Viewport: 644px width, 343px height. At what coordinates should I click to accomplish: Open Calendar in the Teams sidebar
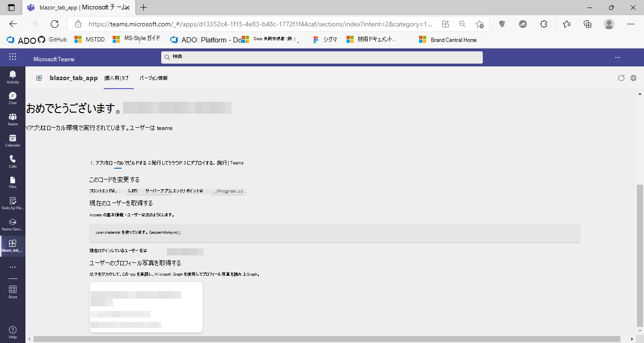13,140
